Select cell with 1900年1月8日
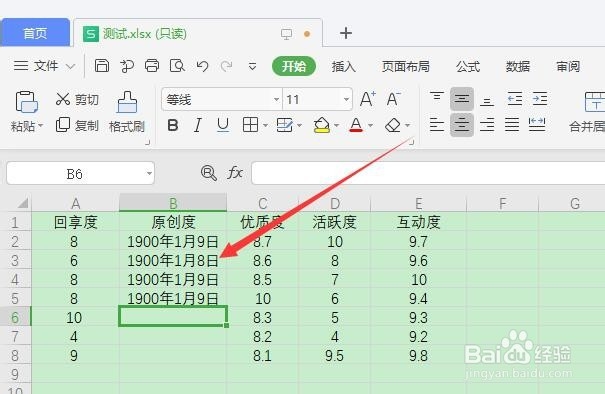 (x=173, y=260)
